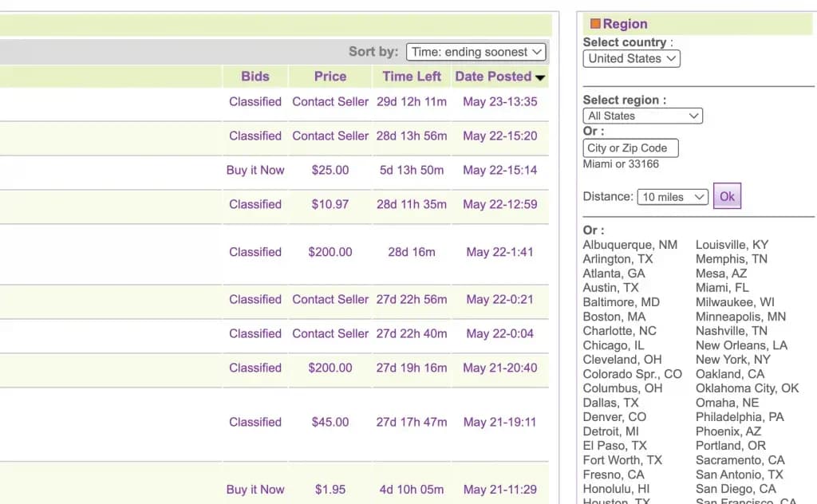
Task: Click the $1.95 price cell
Action: (330, 490)
